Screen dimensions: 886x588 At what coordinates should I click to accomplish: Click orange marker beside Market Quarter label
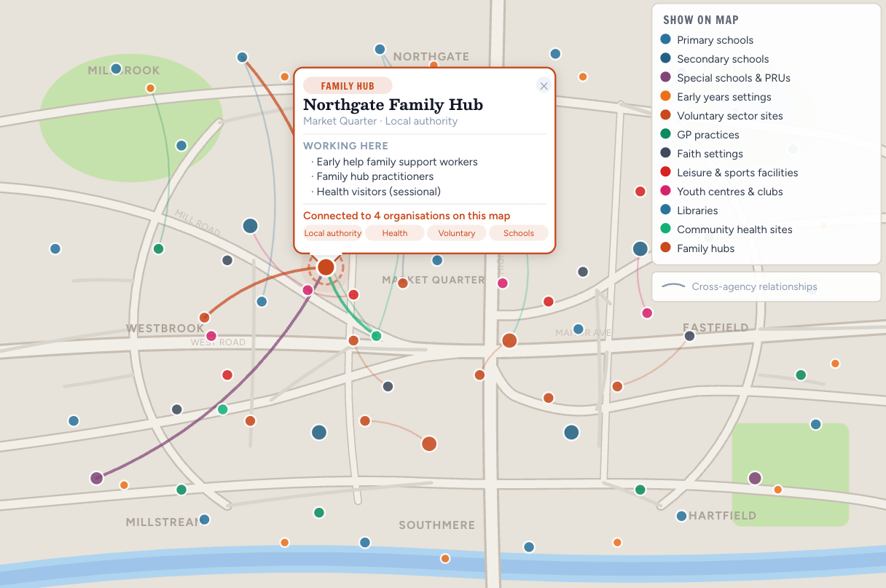[x=403, y=283]
